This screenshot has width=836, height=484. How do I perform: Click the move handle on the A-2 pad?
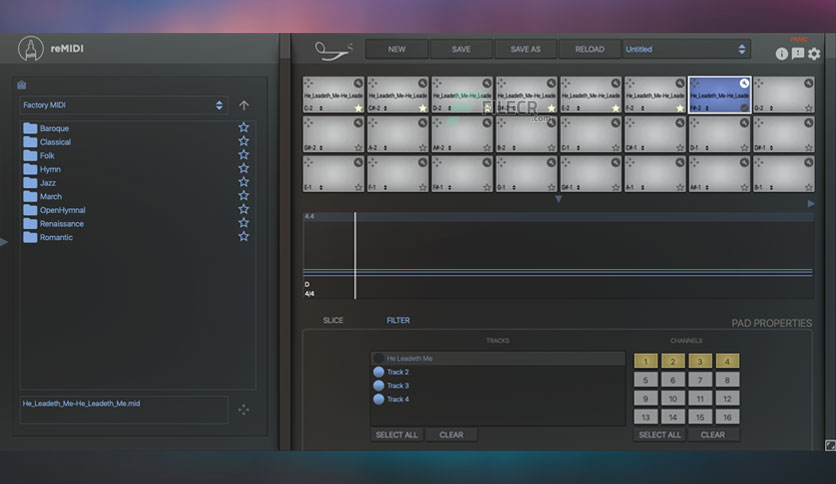pos(373,123)
